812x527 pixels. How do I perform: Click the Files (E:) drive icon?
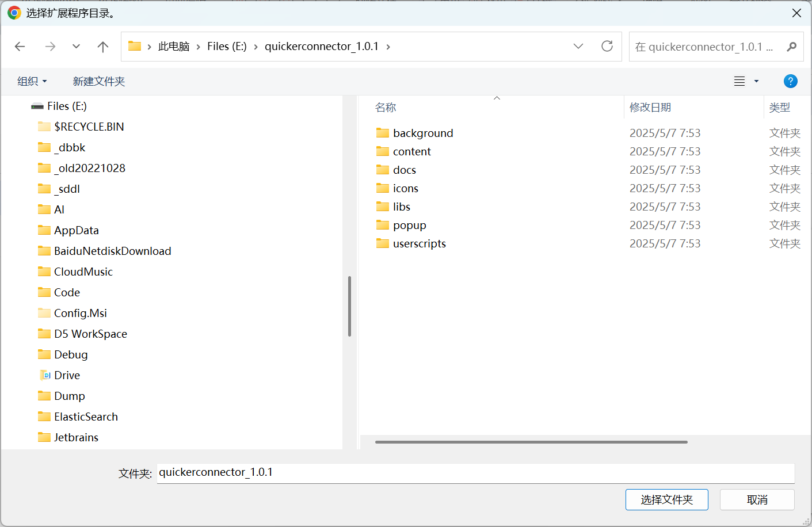point(37,106)
